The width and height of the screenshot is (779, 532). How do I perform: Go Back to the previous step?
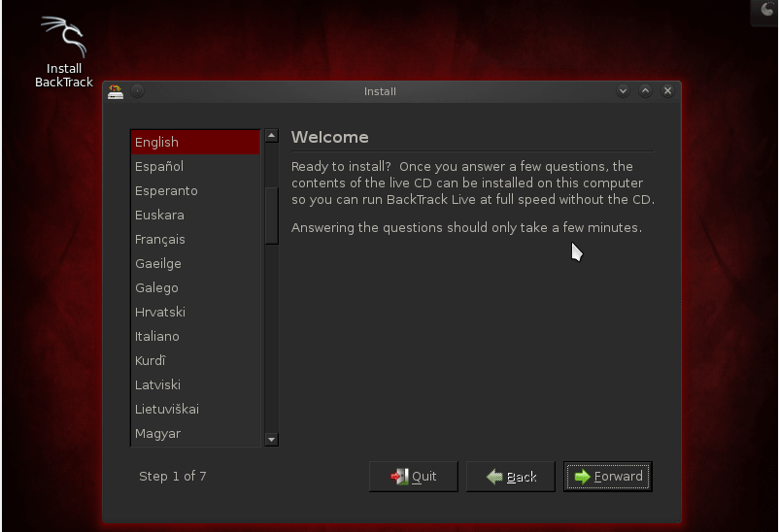[x=511, y=477]
